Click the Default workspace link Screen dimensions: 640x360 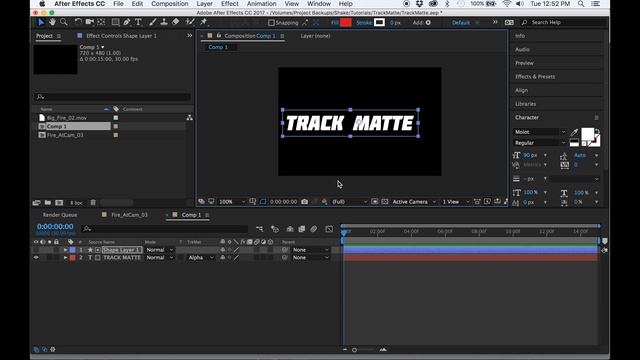click(460, 22)
